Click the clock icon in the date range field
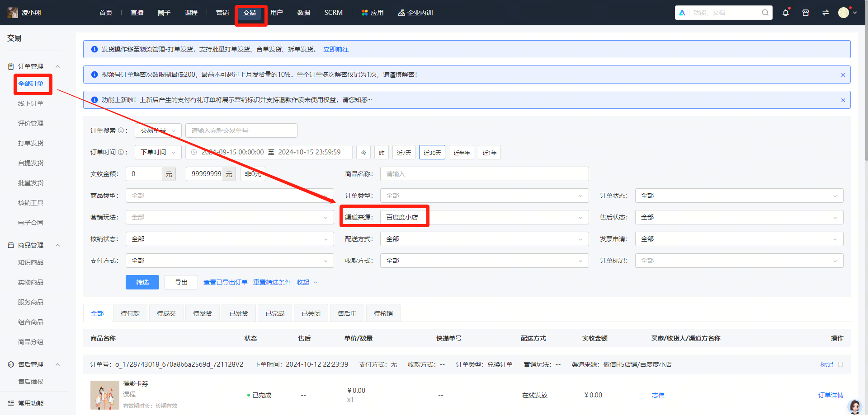 194,152
